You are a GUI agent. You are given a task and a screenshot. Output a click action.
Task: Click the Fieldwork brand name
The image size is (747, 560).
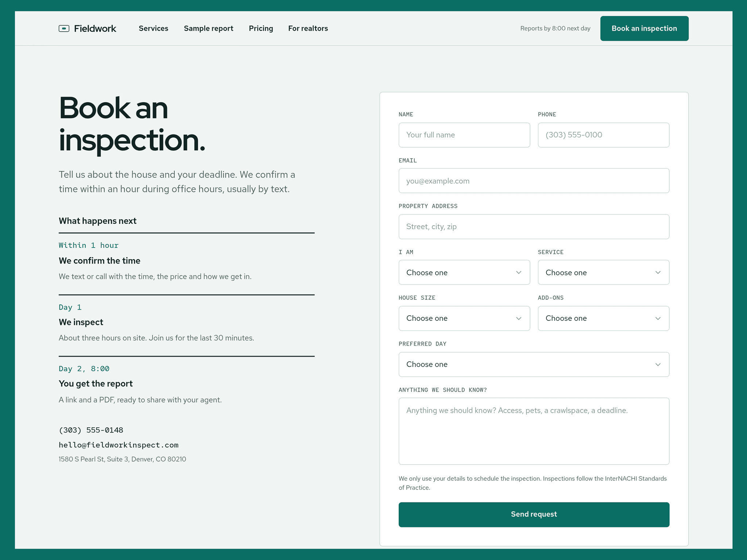[x=95, y=28]
